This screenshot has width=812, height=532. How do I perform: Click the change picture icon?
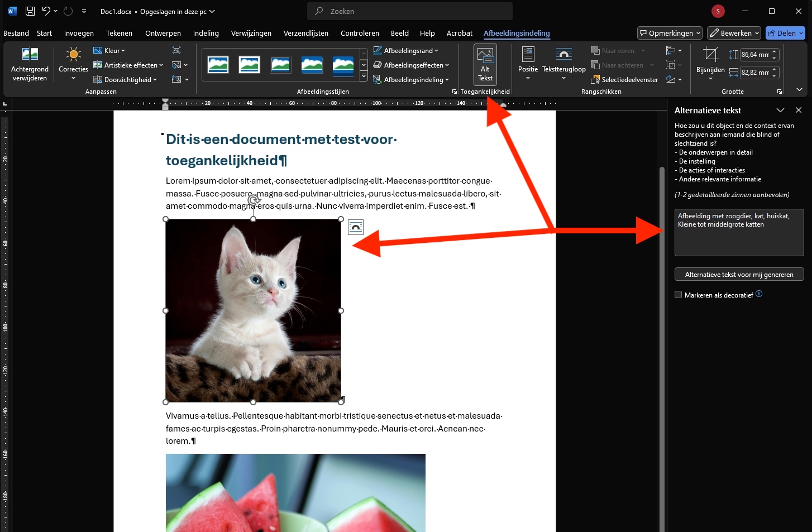(x=180, y=65)
